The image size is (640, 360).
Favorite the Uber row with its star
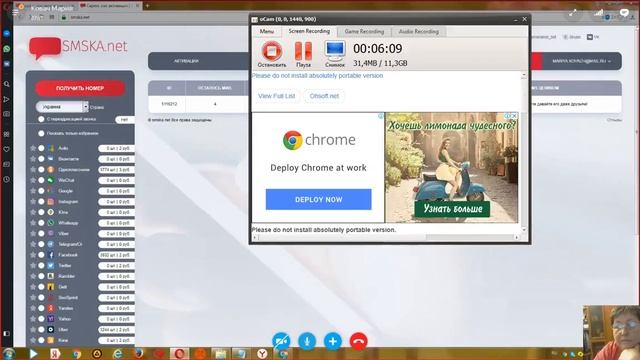coord(33,329)
